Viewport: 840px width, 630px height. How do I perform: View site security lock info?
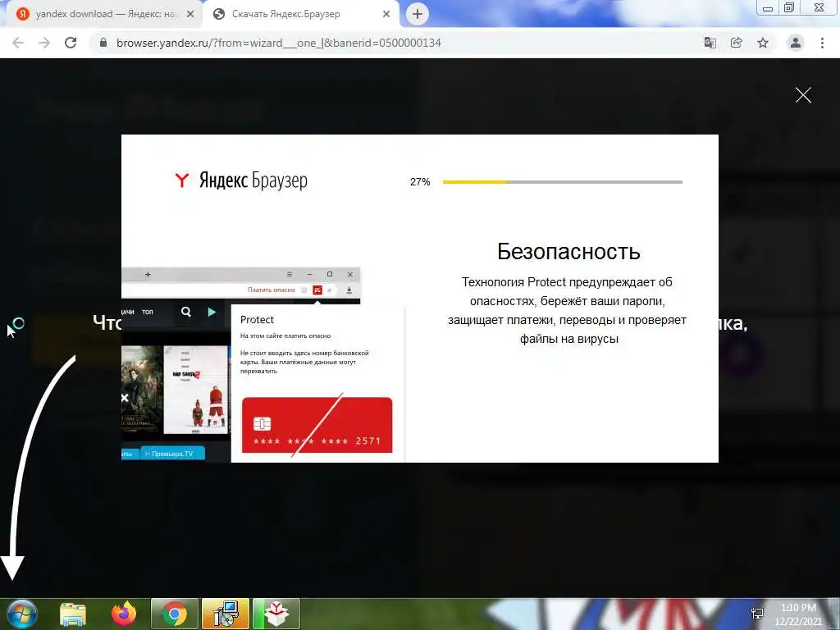[103, 43]
